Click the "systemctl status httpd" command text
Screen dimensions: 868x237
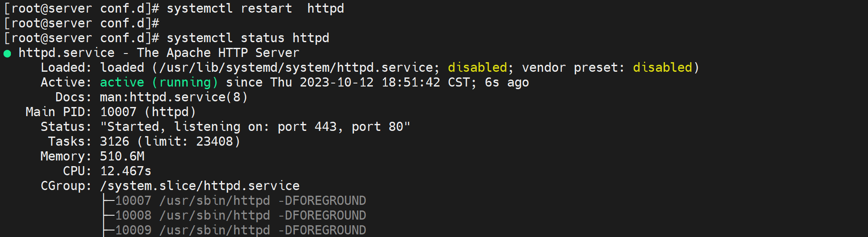(248, 38)
